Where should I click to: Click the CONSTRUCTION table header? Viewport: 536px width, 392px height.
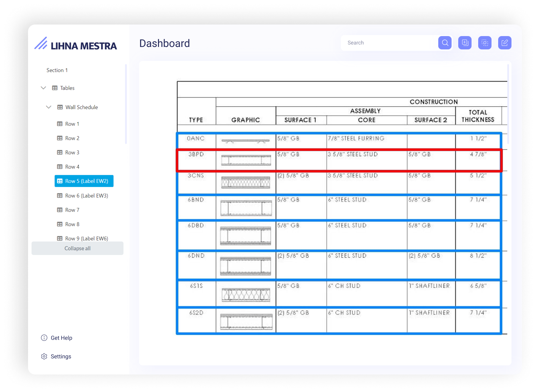[x=434, y=102]
